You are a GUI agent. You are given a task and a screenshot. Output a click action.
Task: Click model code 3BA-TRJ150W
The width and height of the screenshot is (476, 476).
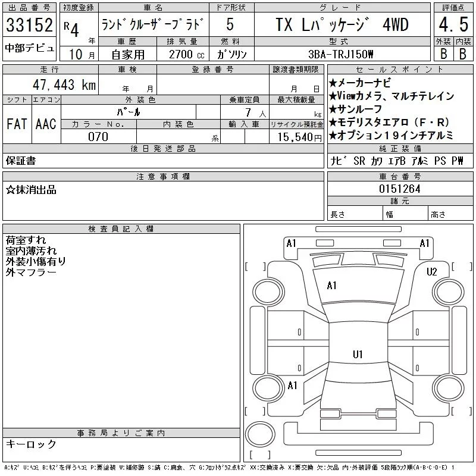coord(340,54)
